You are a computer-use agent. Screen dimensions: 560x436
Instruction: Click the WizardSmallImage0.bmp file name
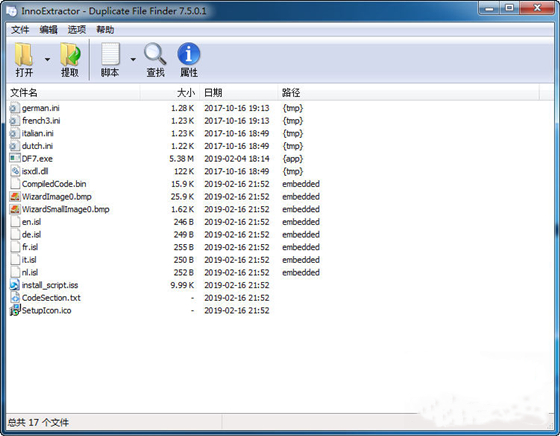[65, 209]
